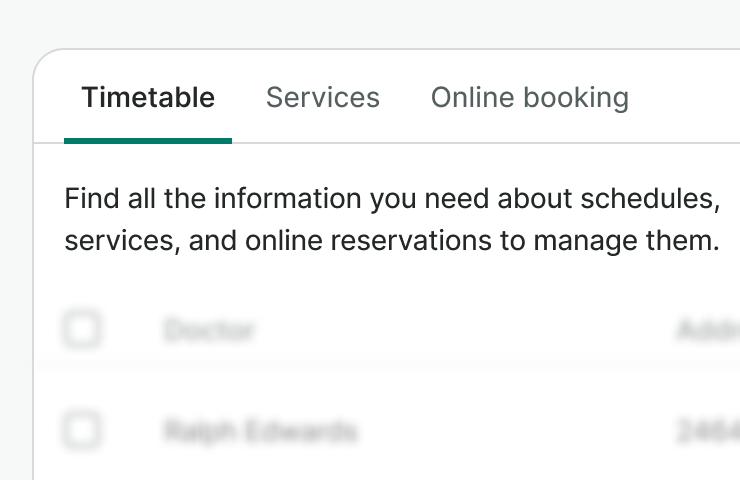
Task: Open the Ralph Edwards doctor name
Action: [260, 432]
